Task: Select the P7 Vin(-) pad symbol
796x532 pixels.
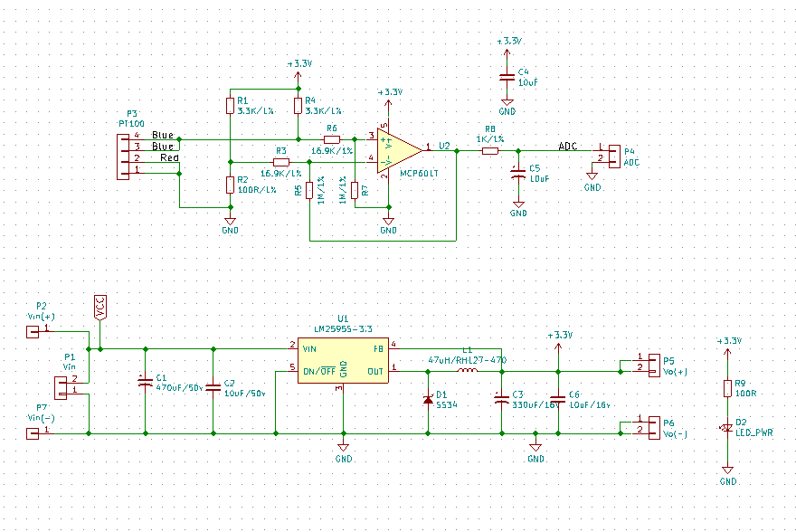Action: (33, 433)
